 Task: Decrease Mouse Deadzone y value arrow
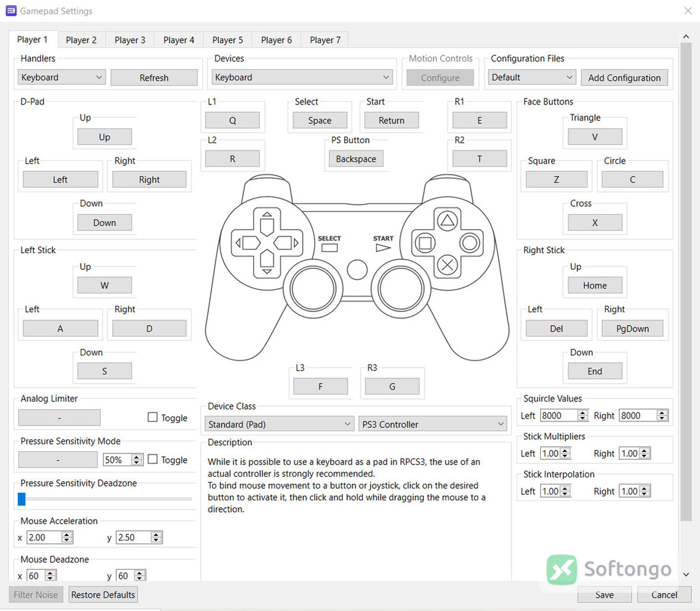[x=139, y=578]
